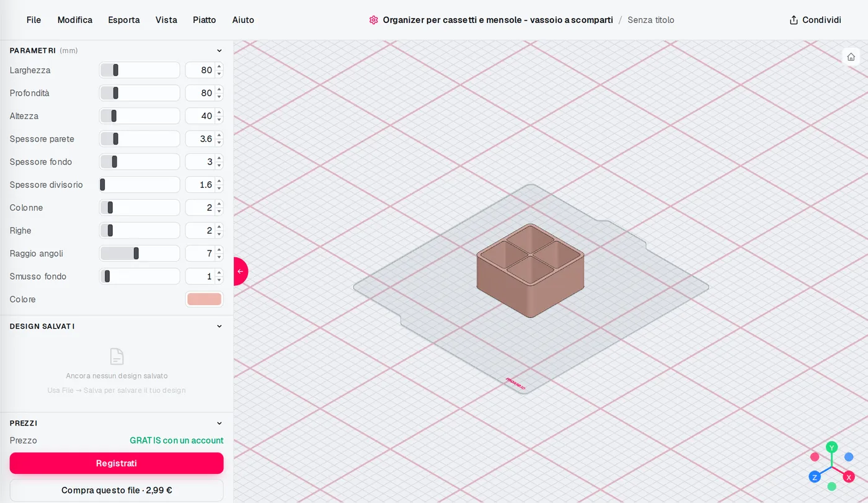Click the red X axis on gizmo
The height and width of the screenshot is (503, 868).
[x=849, y=476]
